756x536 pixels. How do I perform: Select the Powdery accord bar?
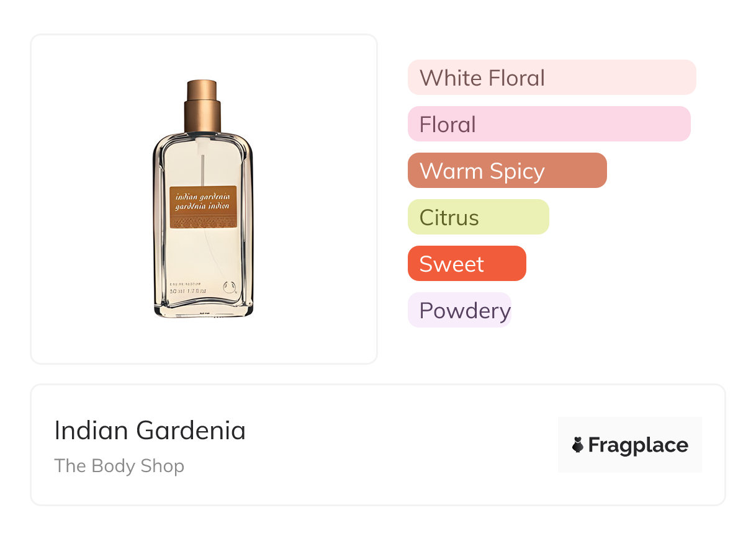(459, 310)
